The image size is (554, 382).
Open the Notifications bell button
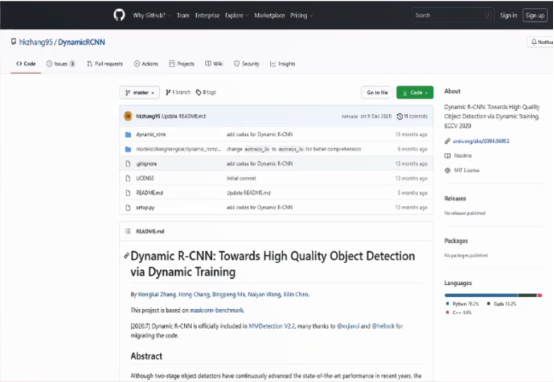click(x=540, y=42)
